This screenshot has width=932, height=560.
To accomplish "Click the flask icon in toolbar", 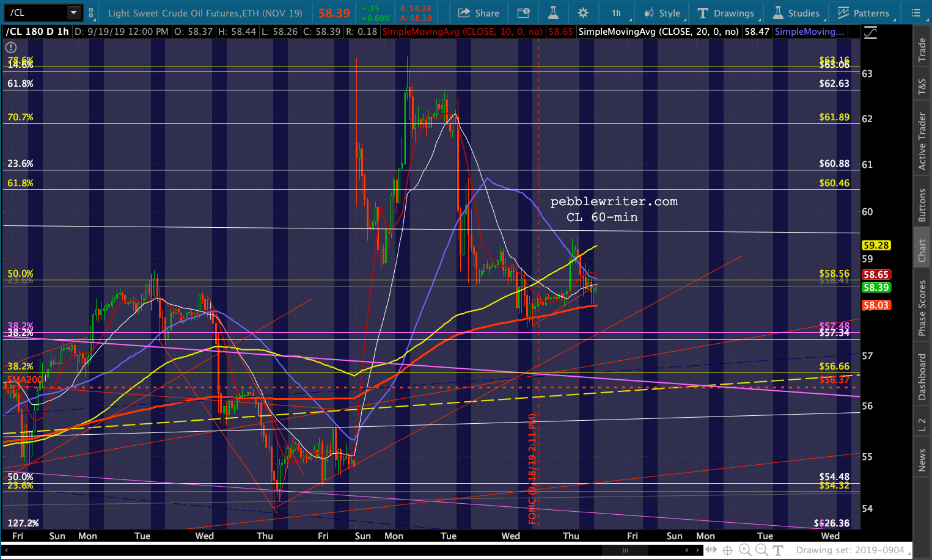I will pyautogui.click(x=553, y=13).
